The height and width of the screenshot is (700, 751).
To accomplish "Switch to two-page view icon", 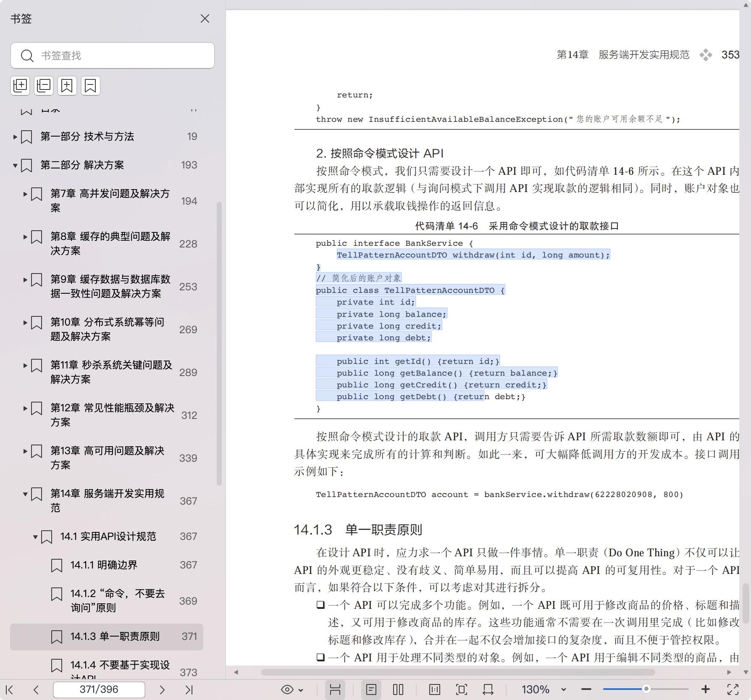I will tap(398, 689).
